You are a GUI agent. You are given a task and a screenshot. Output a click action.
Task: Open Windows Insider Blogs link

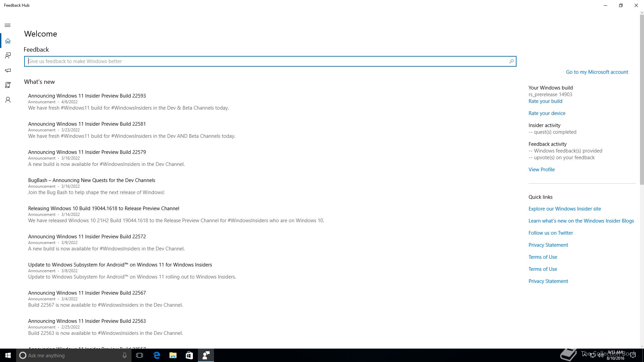[x=581, y=221]
